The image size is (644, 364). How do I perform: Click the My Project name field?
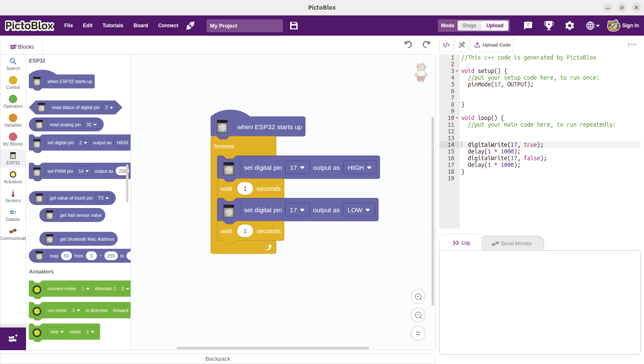[x=245, y=26]
